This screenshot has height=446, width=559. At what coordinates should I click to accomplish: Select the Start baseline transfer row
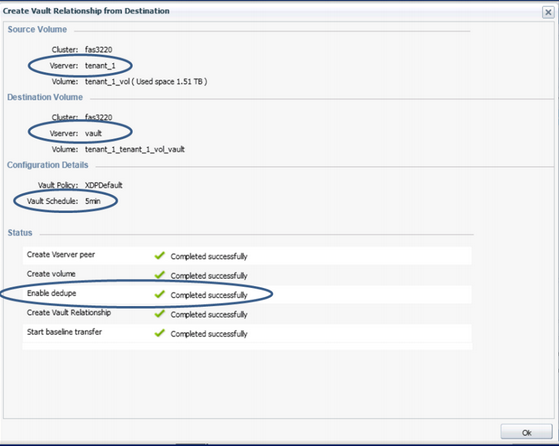247,333
